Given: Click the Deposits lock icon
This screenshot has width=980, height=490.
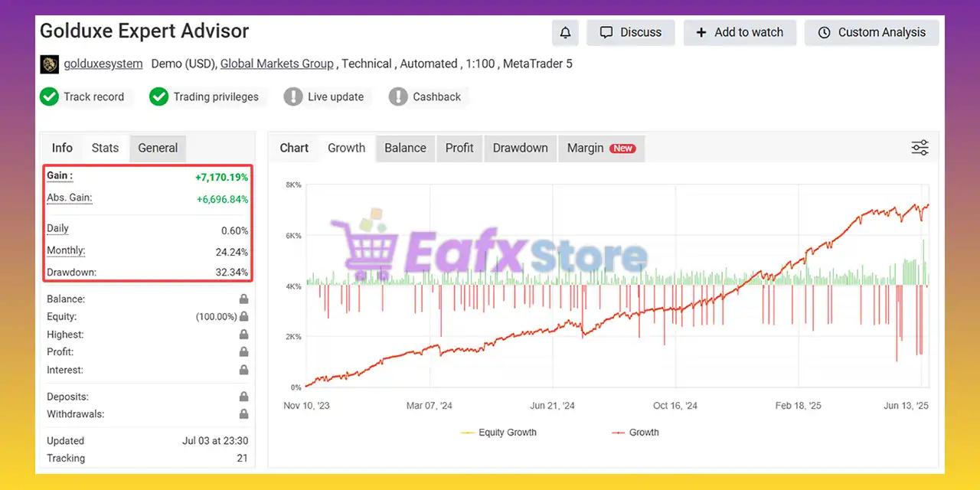Looking at the screenshot, I should [243, 397].
